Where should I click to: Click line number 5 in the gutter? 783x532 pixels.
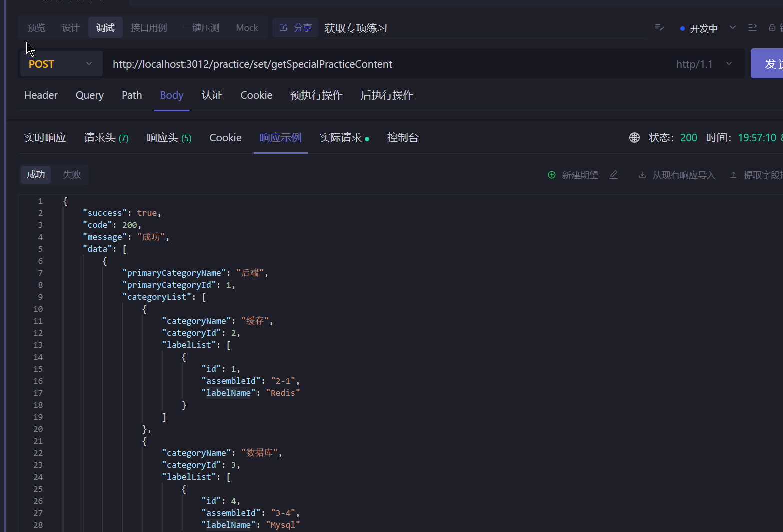click(x=40, y=249)
